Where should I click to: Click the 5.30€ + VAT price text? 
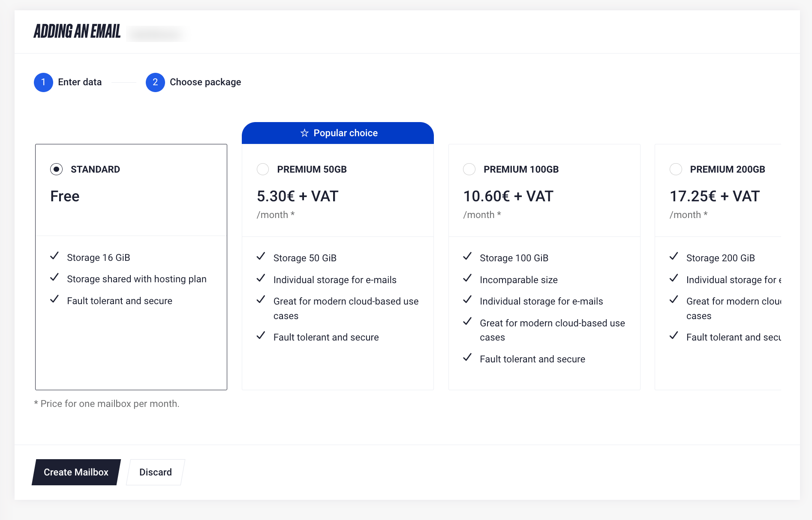tap(298, 196)
